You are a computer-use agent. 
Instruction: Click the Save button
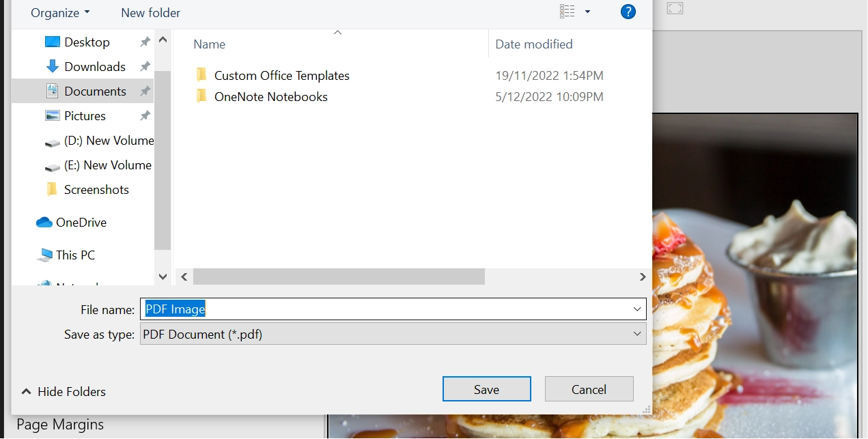click(x=486, y=389)
